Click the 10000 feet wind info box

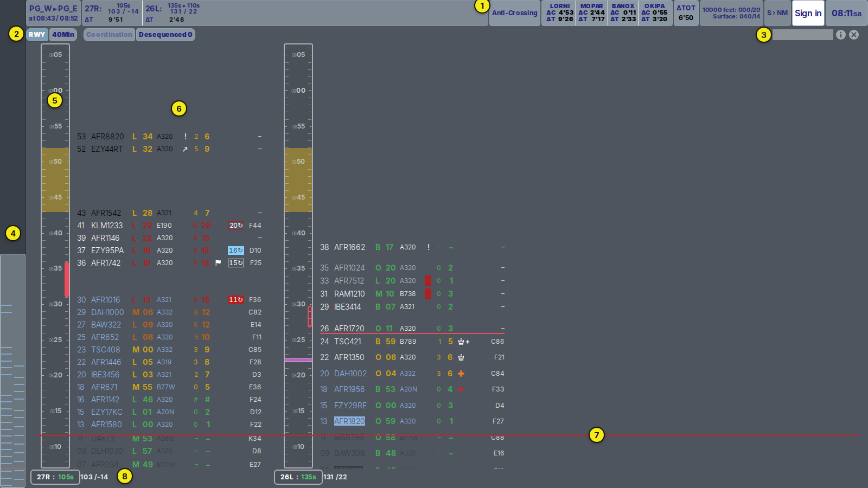point(731,13)
